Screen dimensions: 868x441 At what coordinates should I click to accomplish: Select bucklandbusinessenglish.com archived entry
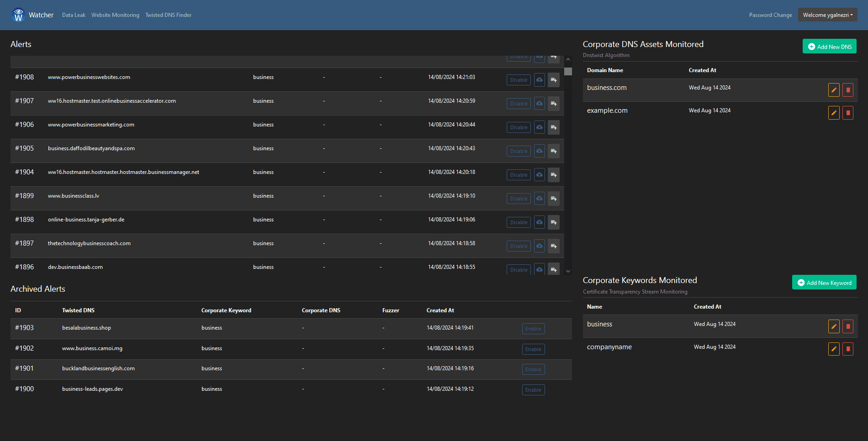click(98, 368)
